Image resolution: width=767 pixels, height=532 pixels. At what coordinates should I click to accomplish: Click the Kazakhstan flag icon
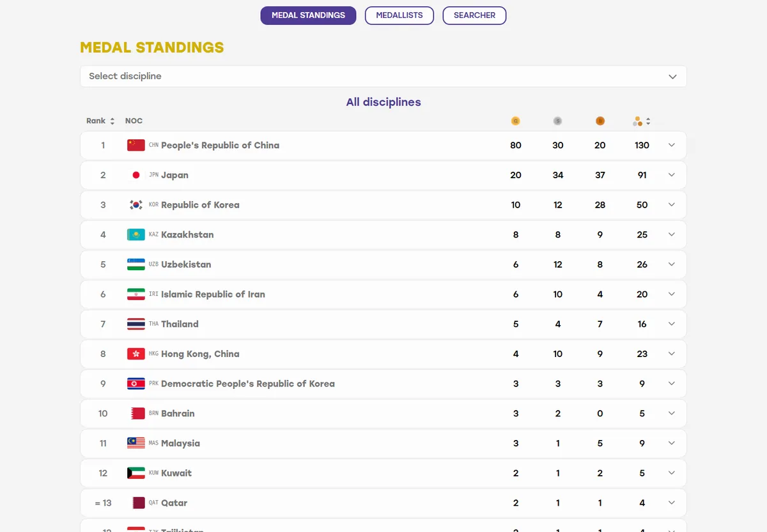(136, 234)
